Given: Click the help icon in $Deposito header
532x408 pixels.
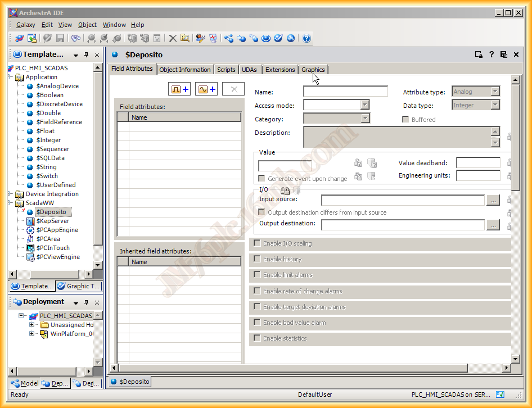Looking at the screenshot, I should pyautogui.click(x=491, y=55).
